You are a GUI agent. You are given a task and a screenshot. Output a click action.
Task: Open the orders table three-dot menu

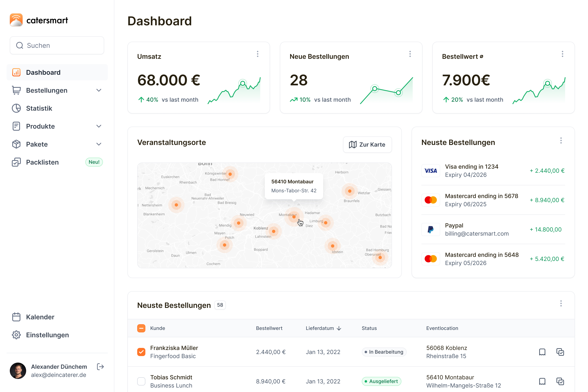(561, 304)
